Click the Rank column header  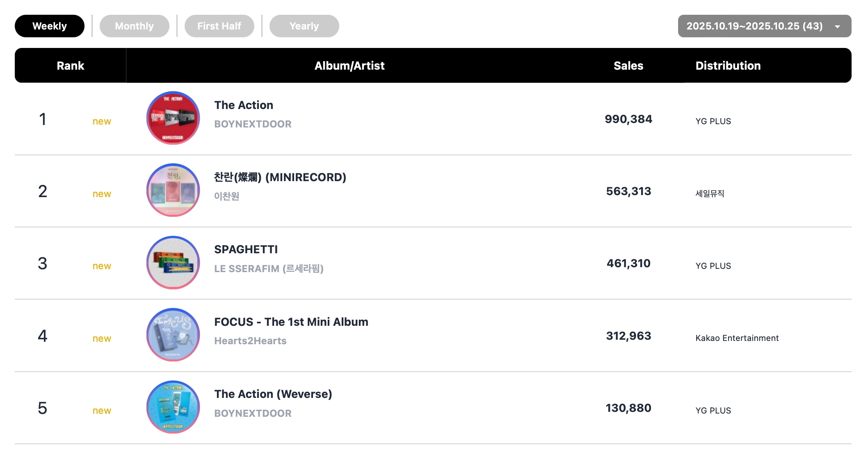click(70, 66)
